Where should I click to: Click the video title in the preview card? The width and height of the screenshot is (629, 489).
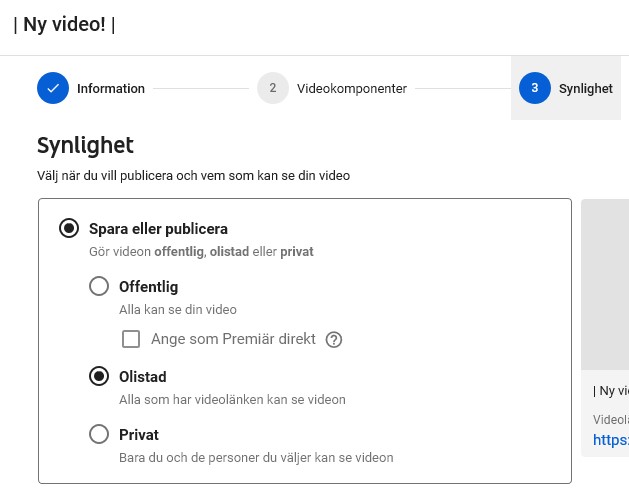[611, 391]
